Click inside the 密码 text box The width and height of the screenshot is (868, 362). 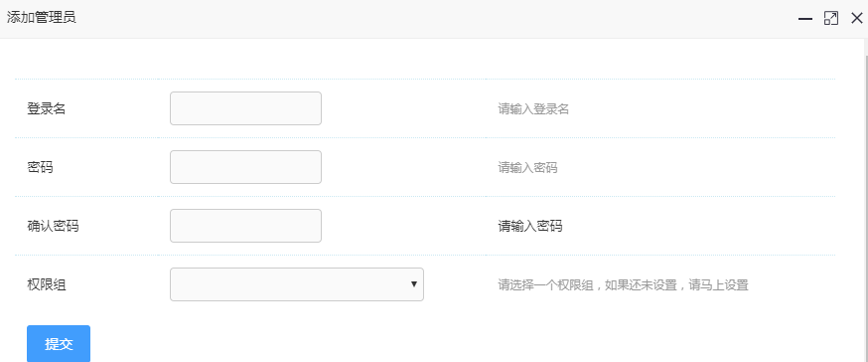pos(245,167)
